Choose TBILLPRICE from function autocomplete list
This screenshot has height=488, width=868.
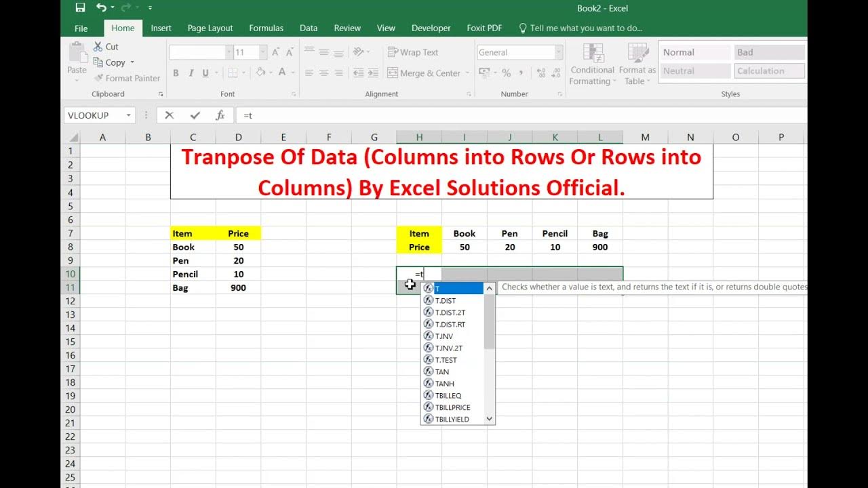pos(452,407)
